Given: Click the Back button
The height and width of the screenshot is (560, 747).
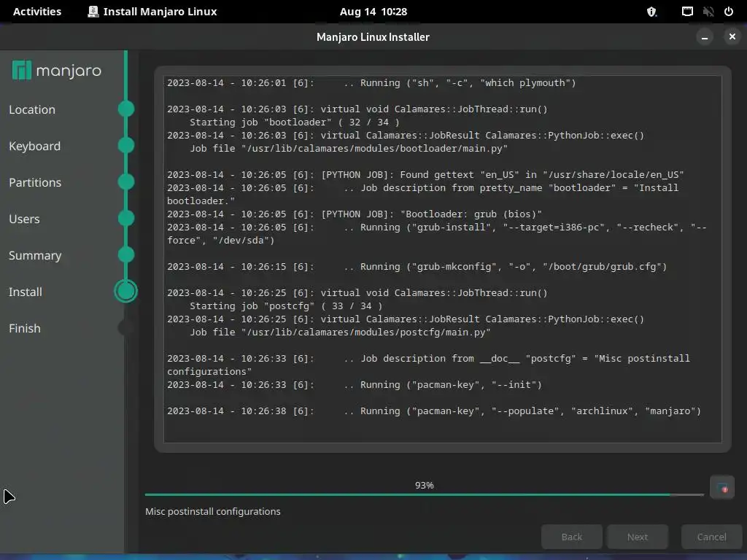Looking at the screenshot, I should coord(572,537).
